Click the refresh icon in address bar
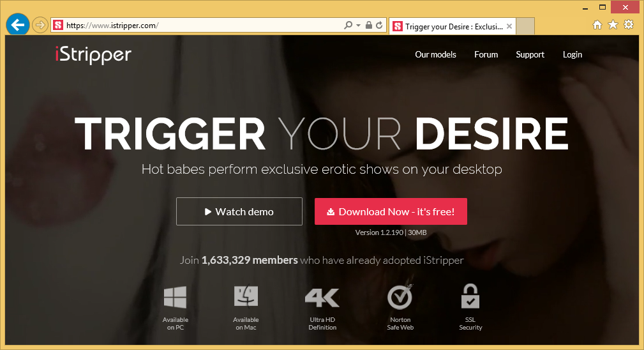 (x=379, y=26)
